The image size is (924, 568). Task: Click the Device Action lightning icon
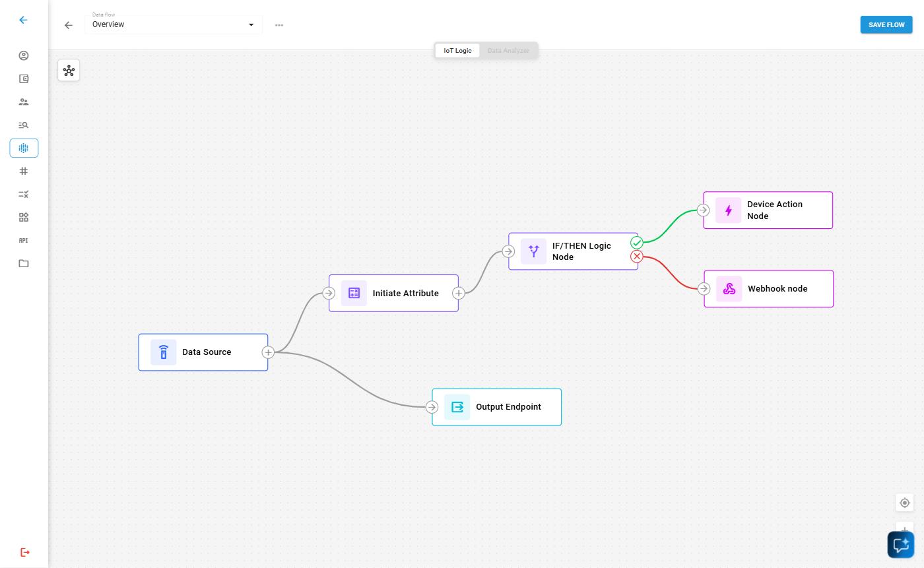point(729,210)
